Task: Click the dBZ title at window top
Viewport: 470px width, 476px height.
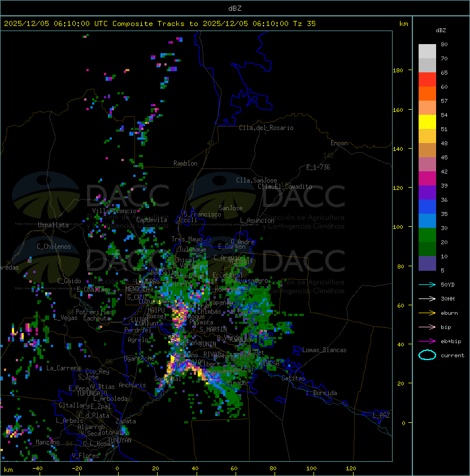Action: 235,8
